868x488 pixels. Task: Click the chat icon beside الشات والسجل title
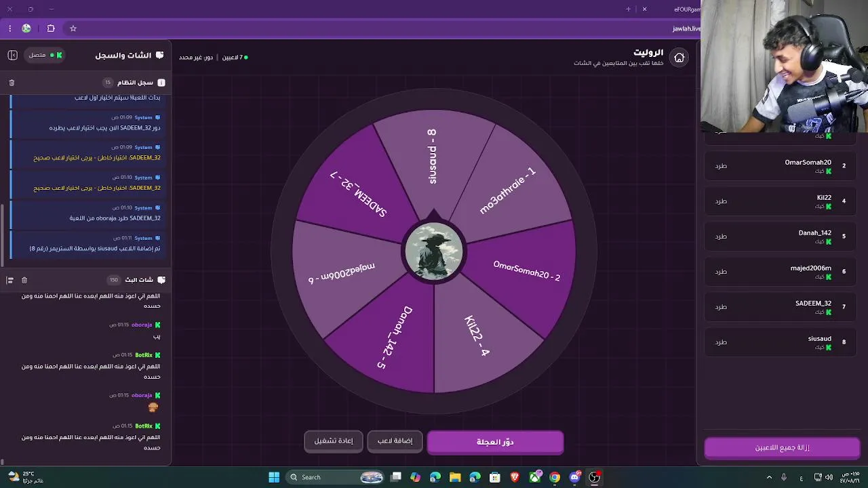tap(160, 55)
